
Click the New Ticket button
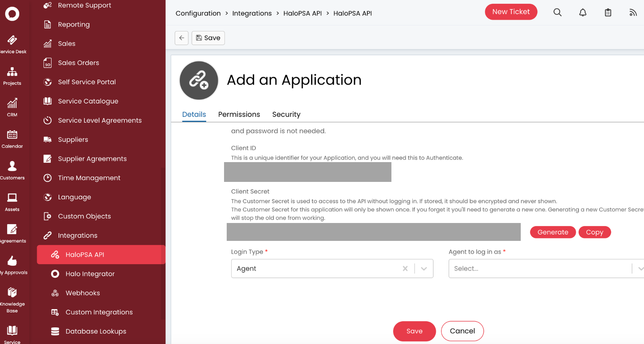[511, 12]
